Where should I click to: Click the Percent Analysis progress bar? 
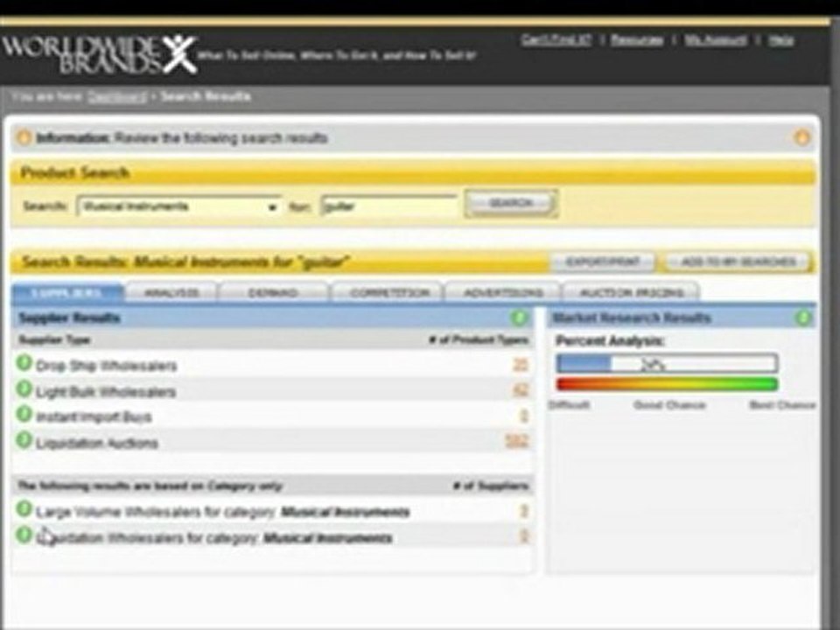click(x=667, y=363)
